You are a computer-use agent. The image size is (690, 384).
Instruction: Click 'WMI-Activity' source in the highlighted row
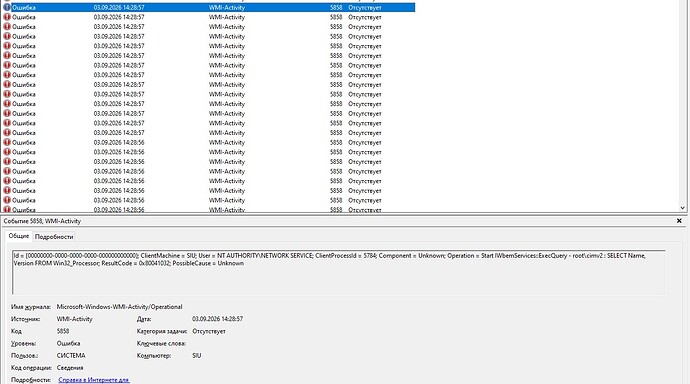pyautogui.click(x=227, y=7)
